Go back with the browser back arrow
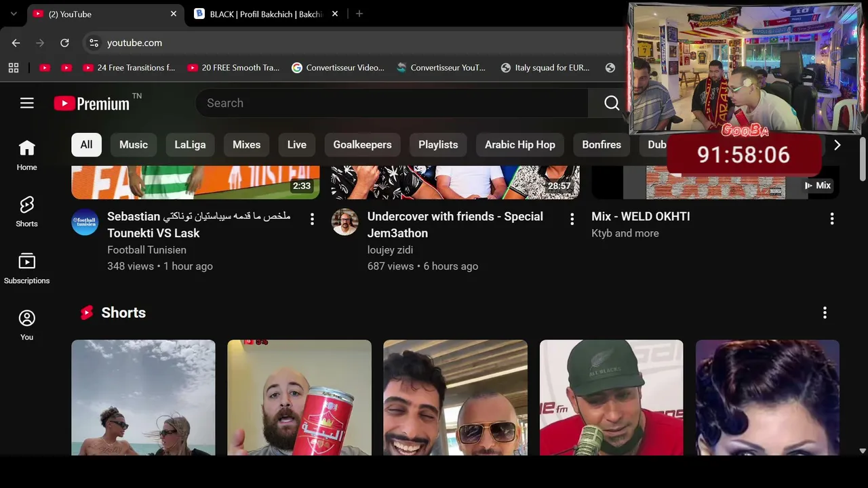 (x=16, y=43)
